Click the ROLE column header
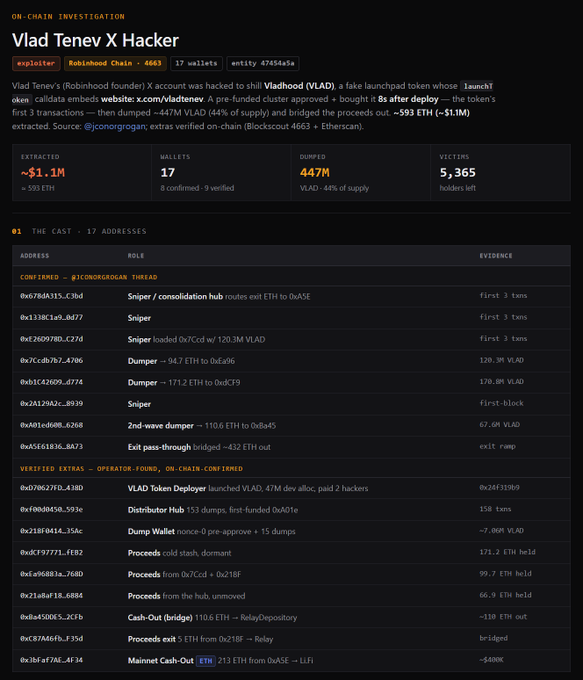 pyautogui.click(x=136, y=256)
